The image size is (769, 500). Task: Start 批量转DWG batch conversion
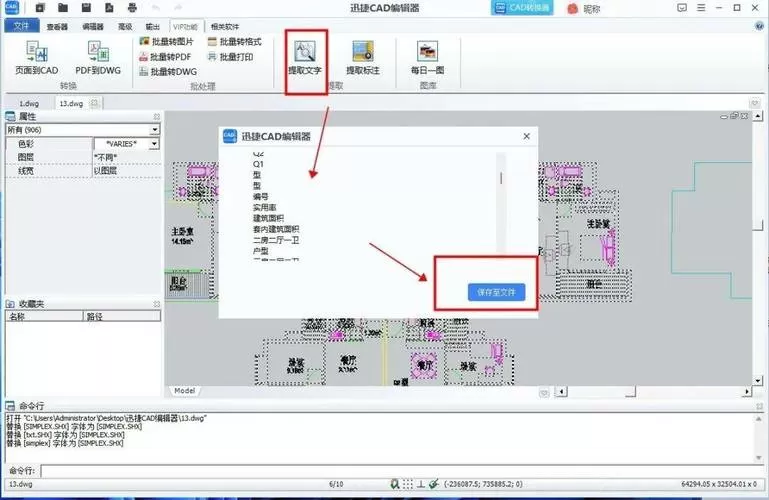pos(168,72)
